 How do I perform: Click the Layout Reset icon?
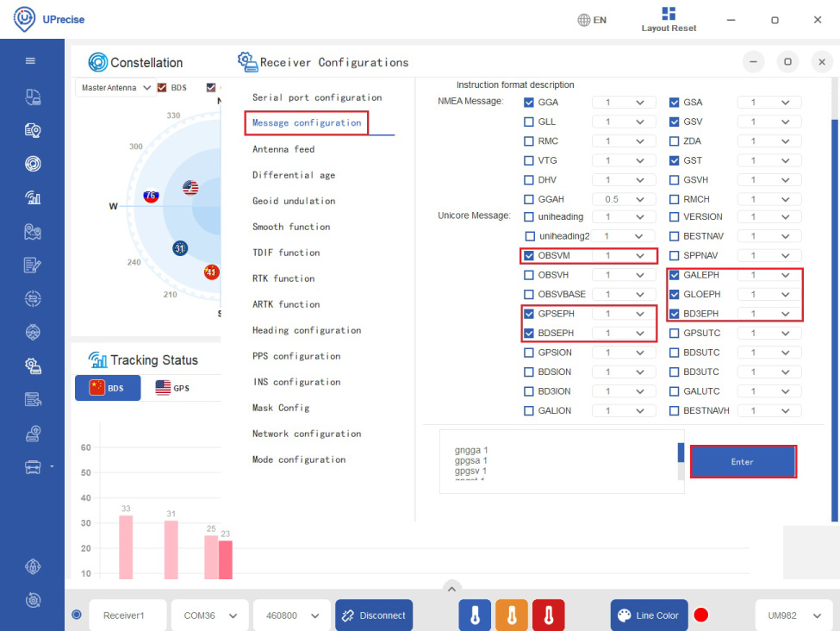[669, 14]
